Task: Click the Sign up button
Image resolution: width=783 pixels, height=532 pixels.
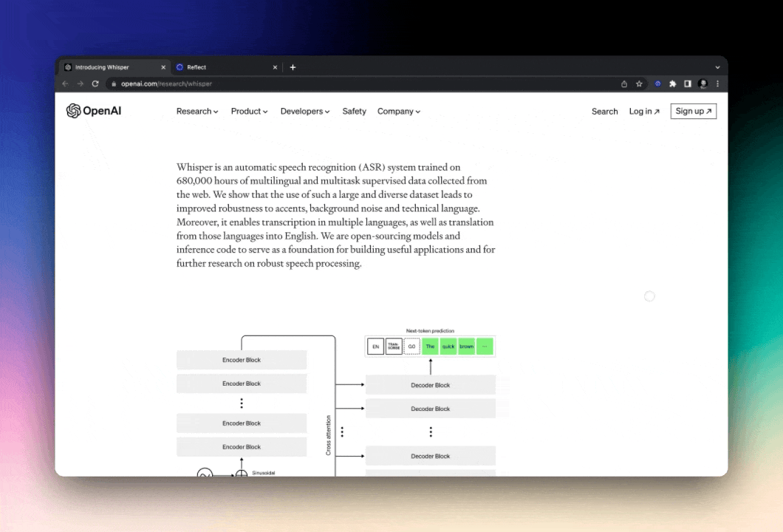Action: tap(693, 111)
